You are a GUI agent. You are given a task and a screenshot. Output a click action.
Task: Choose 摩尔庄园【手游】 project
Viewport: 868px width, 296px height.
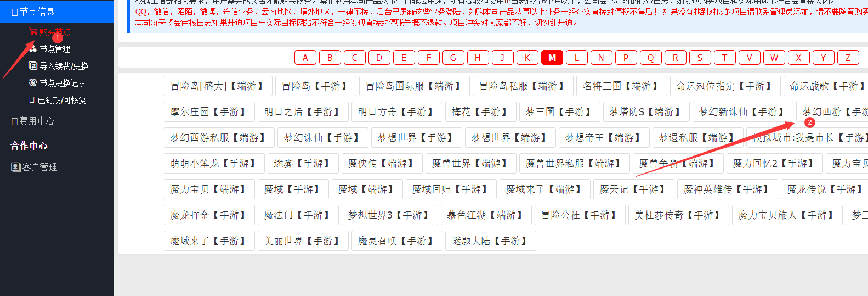pos(209,112)
